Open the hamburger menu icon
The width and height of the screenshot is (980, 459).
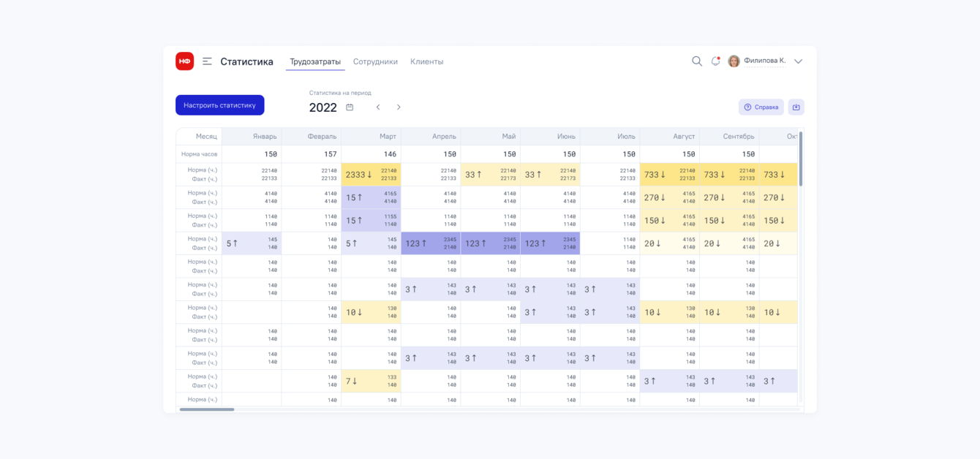pyautogui.click(x=208, y=61)
